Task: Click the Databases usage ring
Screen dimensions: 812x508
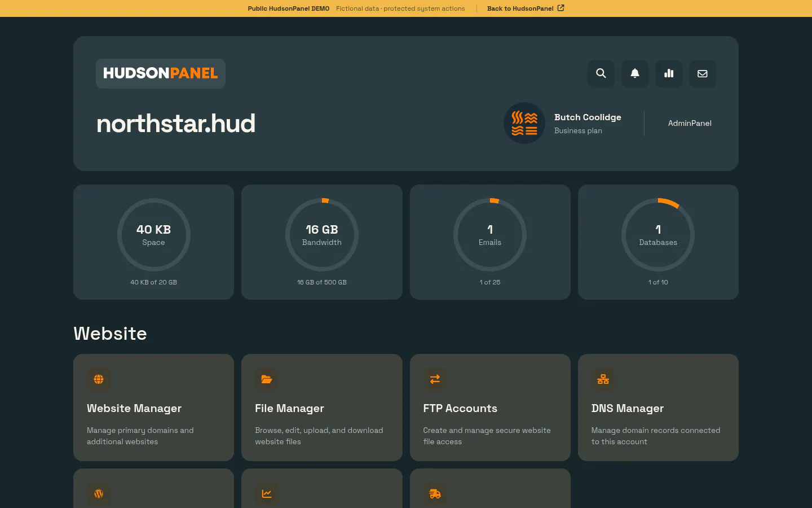Action: click(658, 235)
